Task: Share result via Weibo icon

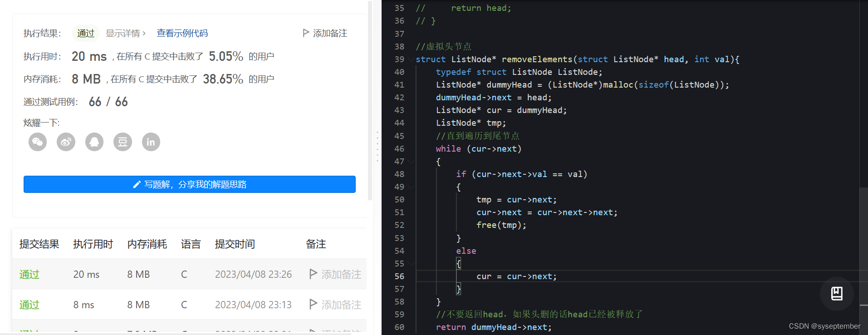Action: (x=66, y=142)
